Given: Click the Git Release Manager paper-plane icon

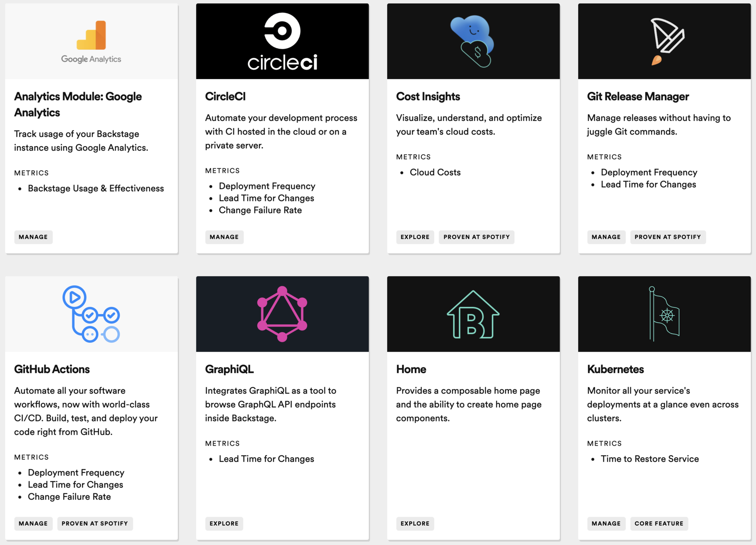Looking at the screenshot, I should pos(667,42).
